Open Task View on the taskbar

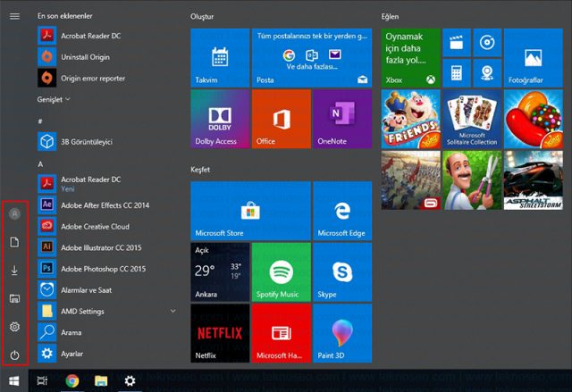tap(42, 381)
